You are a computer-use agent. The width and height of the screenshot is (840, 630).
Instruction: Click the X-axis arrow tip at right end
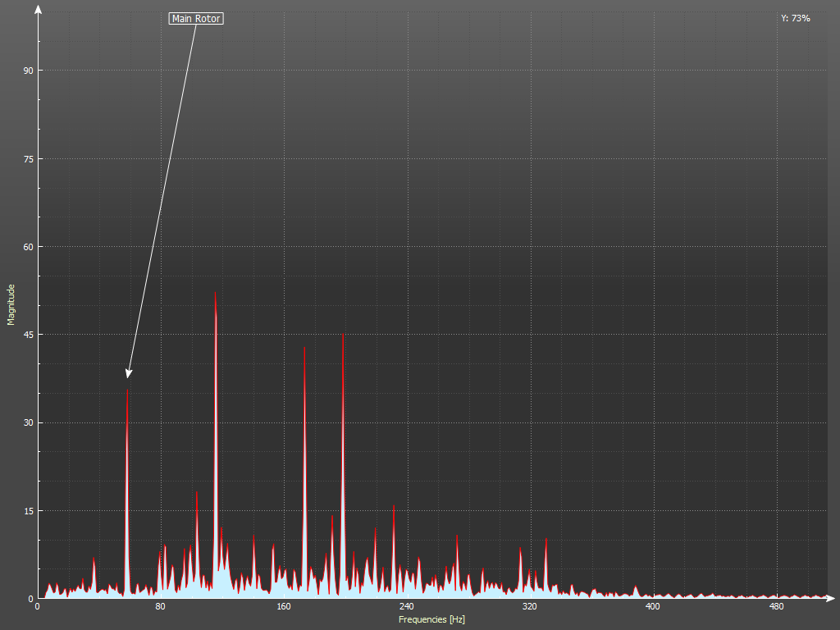tap(833, 598)
